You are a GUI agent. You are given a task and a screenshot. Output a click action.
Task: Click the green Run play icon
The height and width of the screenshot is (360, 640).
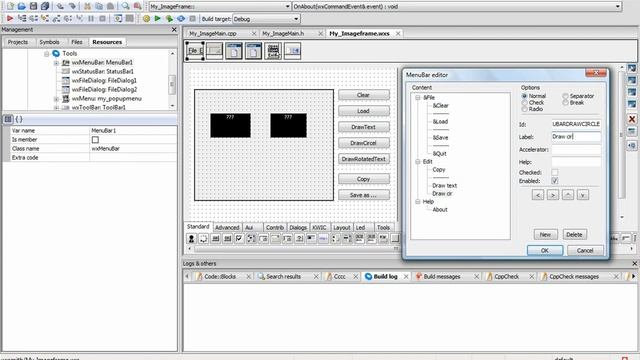158,18
